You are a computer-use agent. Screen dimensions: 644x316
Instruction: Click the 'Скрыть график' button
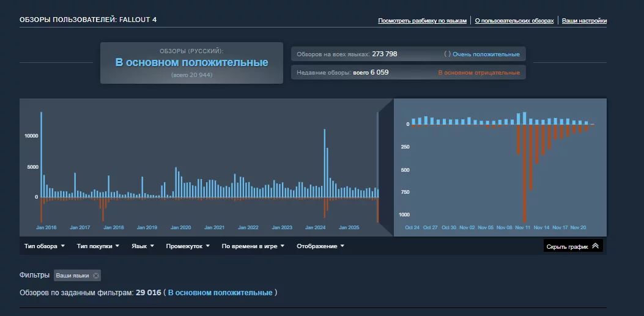tap(573, 246)
